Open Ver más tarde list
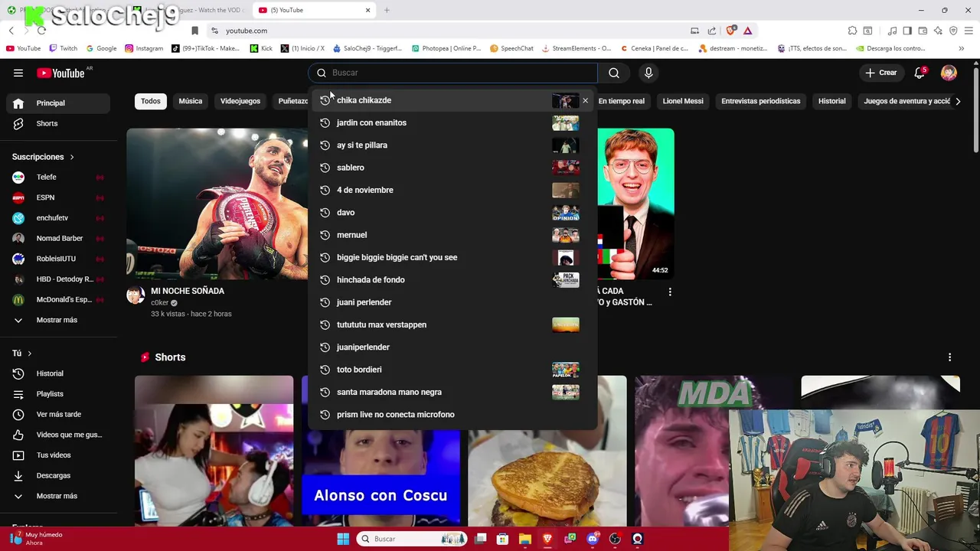980x551 pixels. tap(58, 414)
